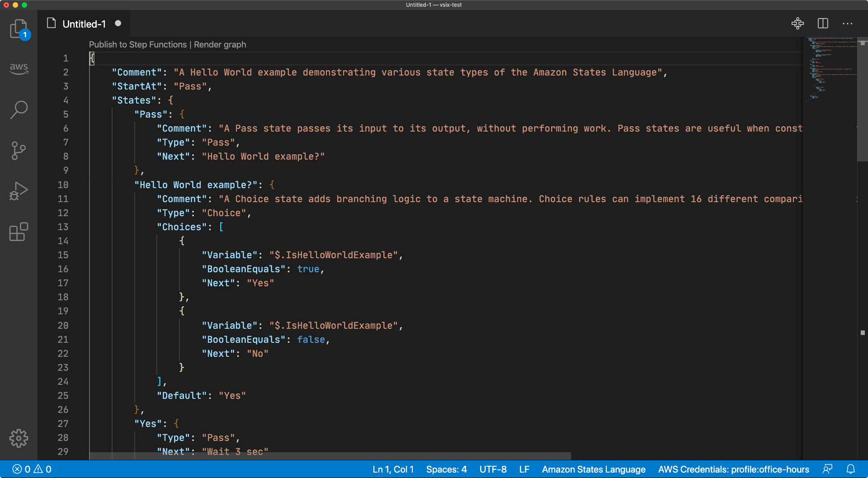Open the Manage gear menu
868x478 pixels.
click(19, 438)
